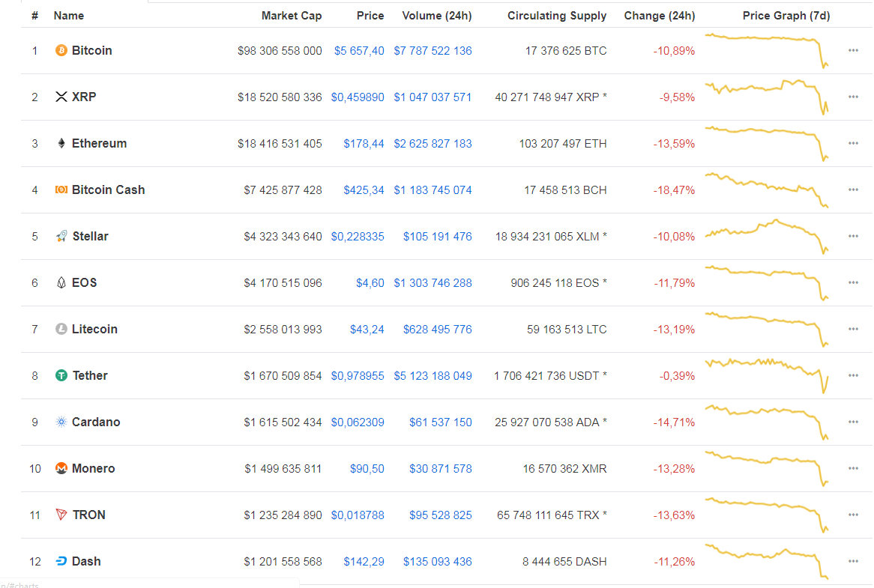Click Bitcoin Cash price $425,34
Screen dimensions: 874x588
[x=364, y=190]
